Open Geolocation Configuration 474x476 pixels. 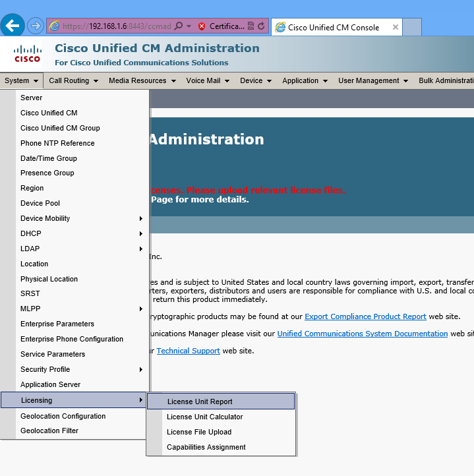pyautogui.click(x=74, y=417)
